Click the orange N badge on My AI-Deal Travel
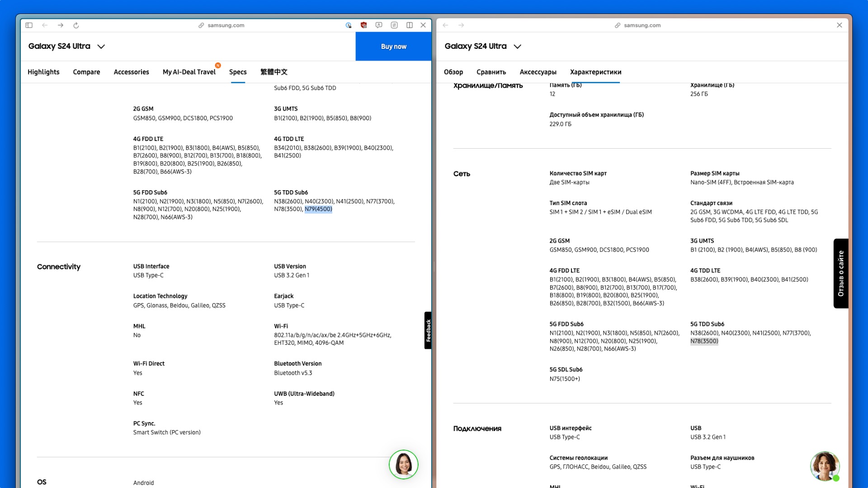The width and height of the screenshot is (868, 488). click(218, 65)
